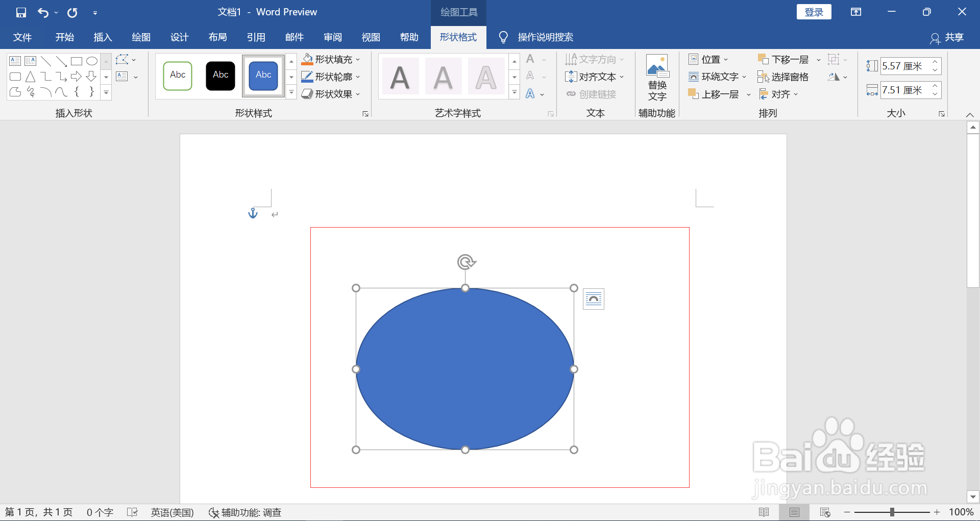Click the shape width field showing 7.51 厘米
This screenshot has width=980, height=521.
tap(905, 90)
